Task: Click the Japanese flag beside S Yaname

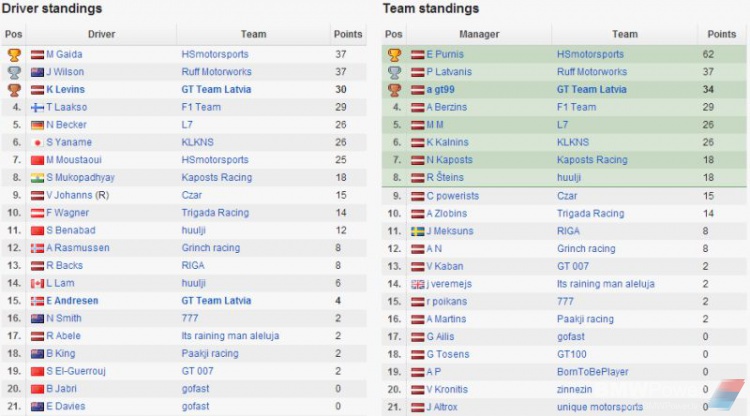Action: [x=37, y=142]
